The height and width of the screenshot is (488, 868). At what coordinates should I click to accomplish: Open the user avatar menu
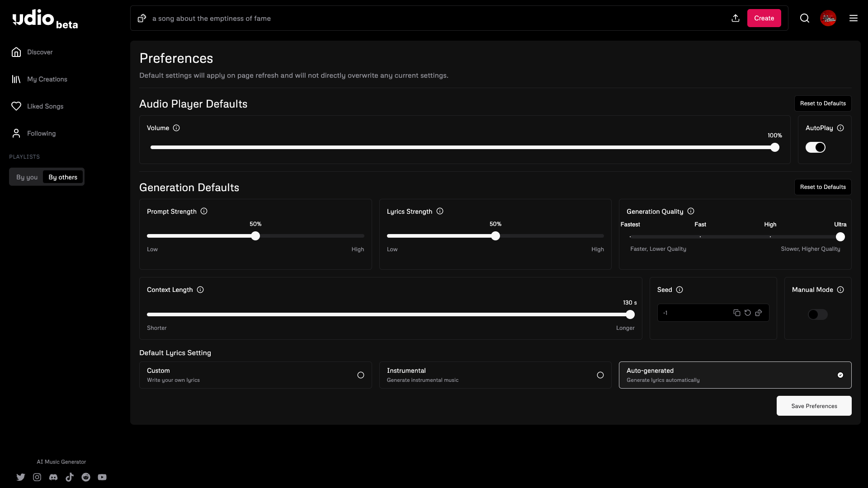[x=828, y=18]
